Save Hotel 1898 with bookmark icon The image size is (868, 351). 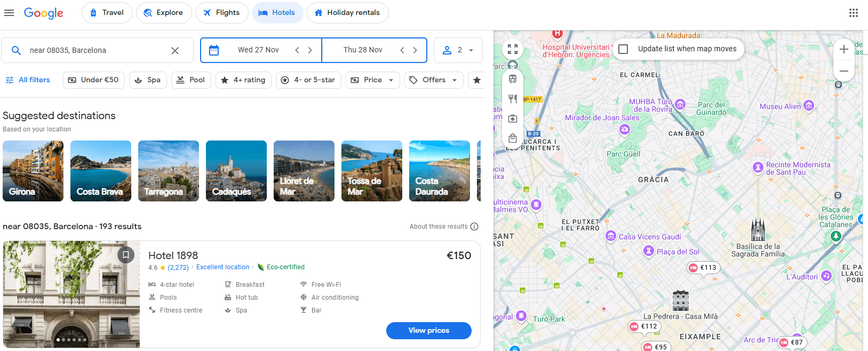point(126,255)
